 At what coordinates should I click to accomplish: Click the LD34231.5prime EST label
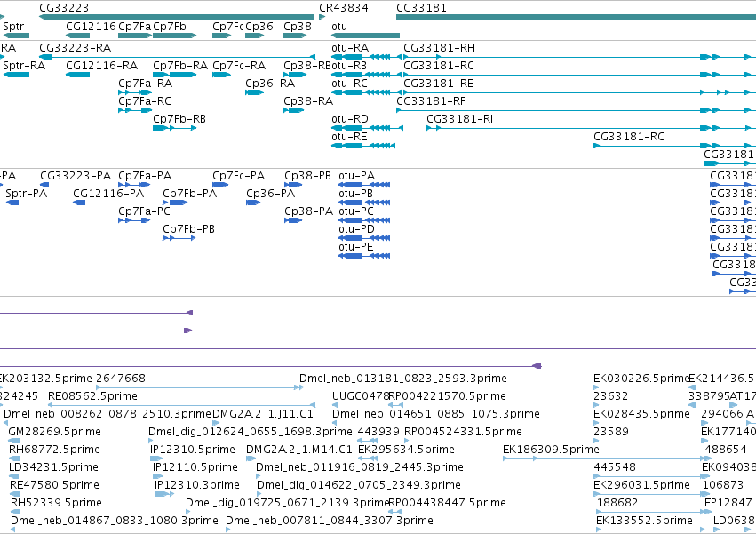coord(53,467)
